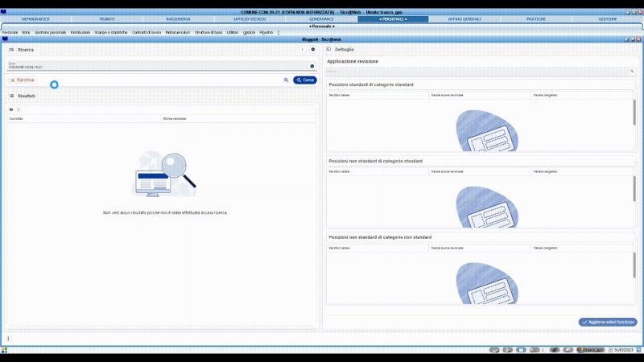Click the green start icon in status bar
Screen dimensions: 644x362
point(4,350)
